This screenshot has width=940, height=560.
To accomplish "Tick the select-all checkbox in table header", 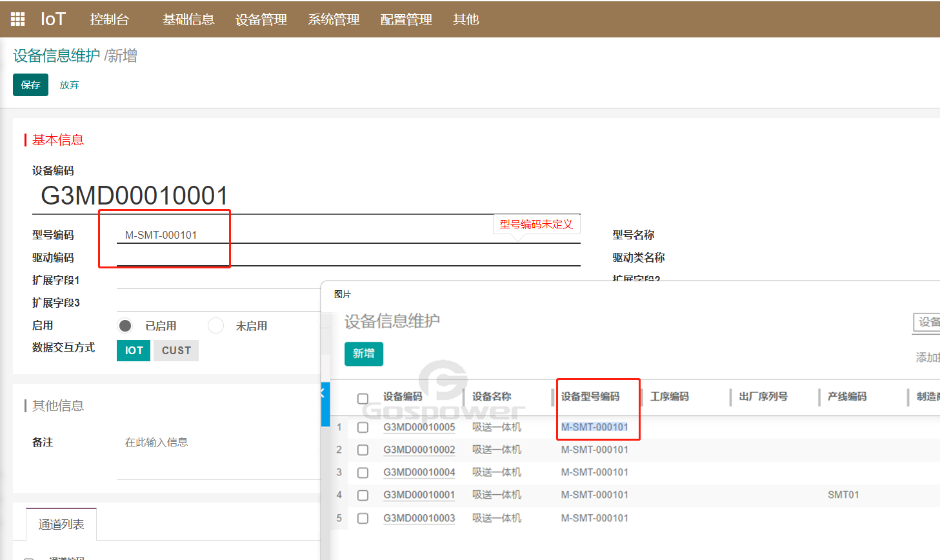I will point(363,399).
